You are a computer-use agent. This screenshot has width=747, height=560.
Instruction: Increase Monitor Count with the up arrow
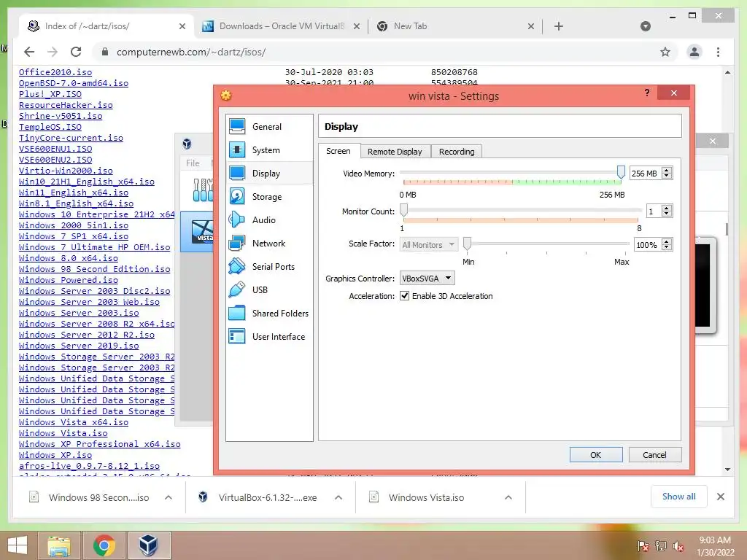(667, 208)
